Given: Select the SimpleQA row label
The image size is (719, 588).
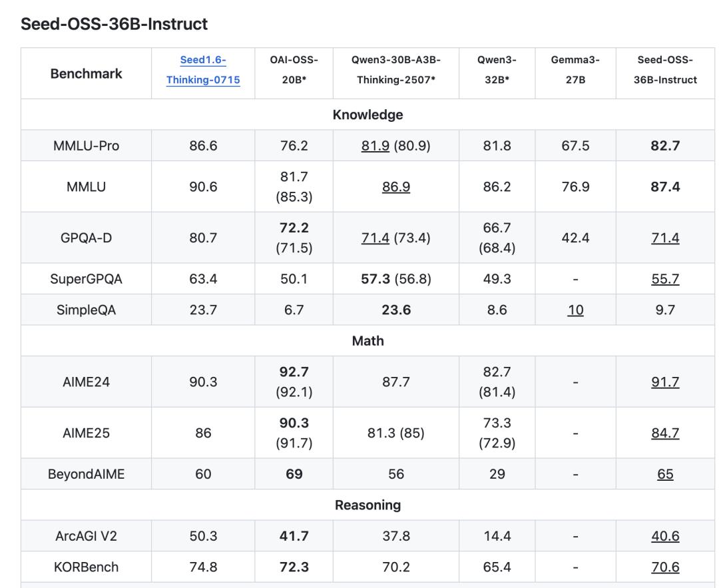Looking at the screenshot, I should [x=86, y=310].
